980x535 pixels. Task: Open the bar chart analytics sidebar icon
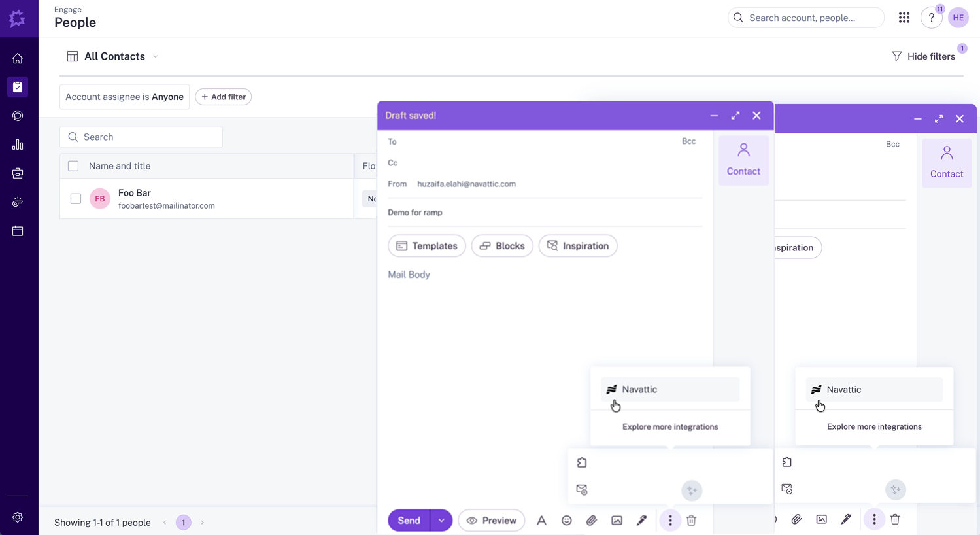[18, 145]
